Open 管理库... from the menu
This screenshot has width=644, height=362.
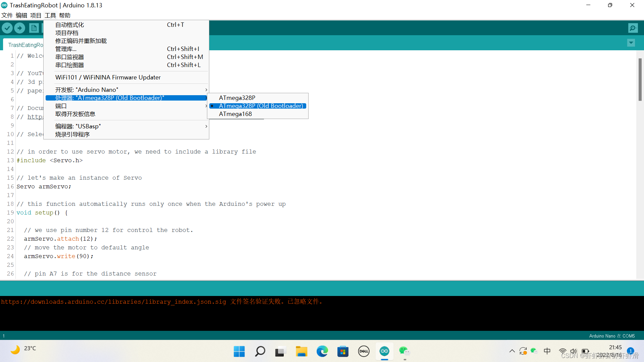click(x=127, y=49)
